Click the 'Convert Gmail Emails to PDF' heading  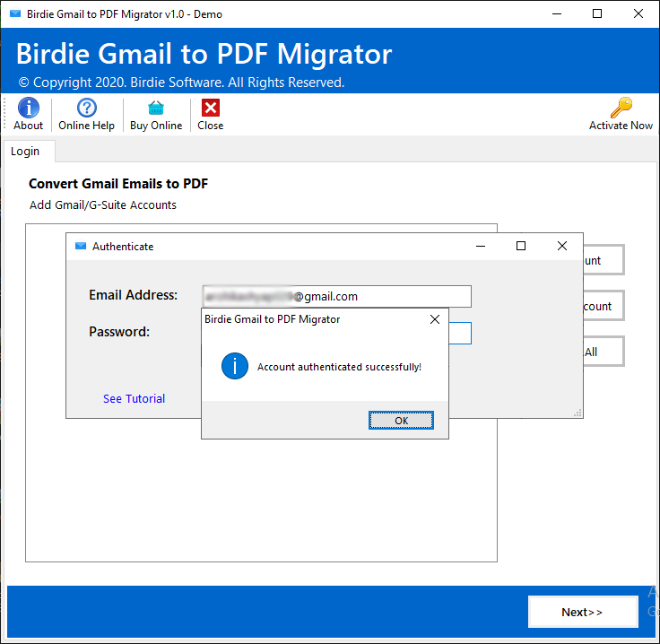tap(118, 184)
